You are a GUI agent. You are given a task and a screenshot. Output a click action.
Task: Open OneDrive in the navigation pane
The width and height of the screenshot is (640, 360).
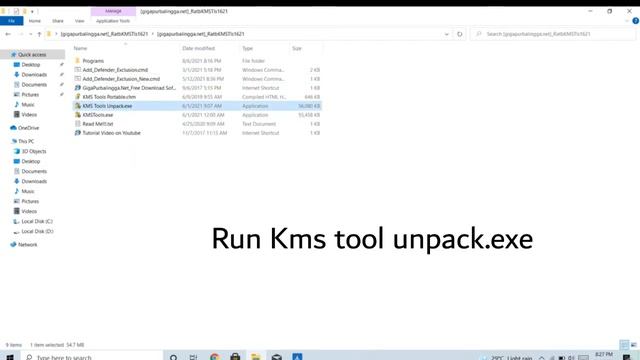coord(28,128)
